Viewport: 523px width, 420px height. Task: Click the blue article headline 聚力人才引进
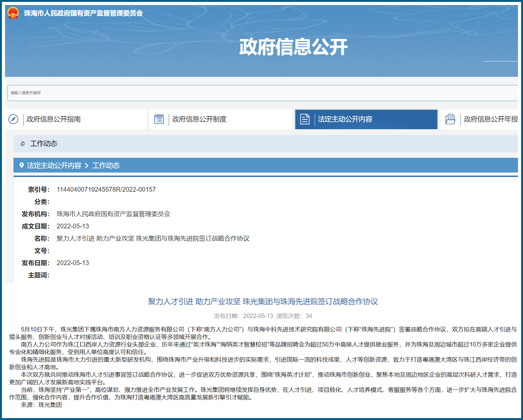point(263,302)
